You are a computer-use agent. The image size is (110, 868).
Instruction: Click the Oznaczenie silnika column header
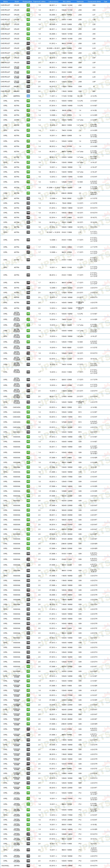tap(94, 1)
